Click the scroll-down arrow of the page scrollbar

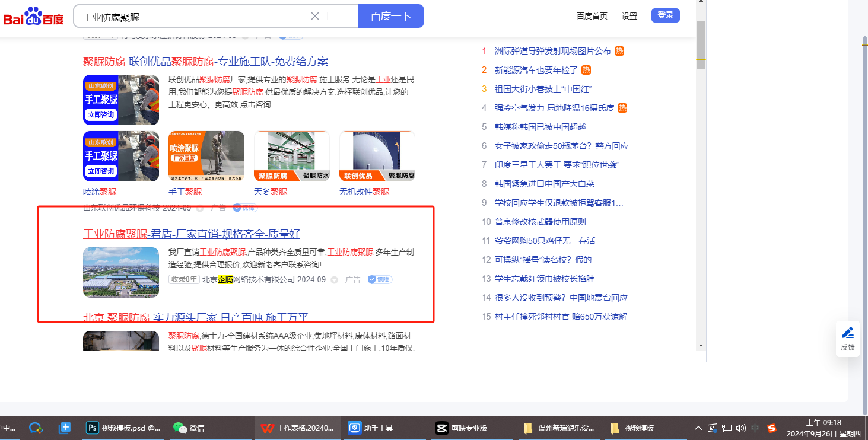(701, 345)
